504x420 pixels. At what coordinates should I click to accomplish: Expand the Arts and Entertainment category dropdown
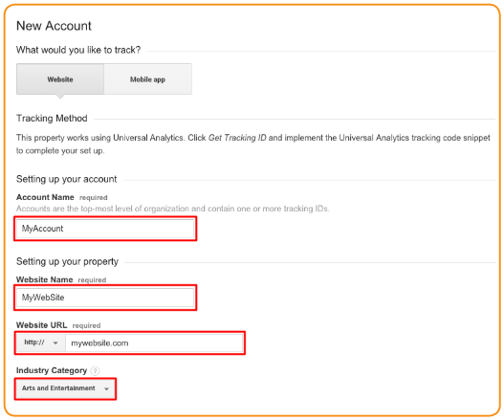65,388
